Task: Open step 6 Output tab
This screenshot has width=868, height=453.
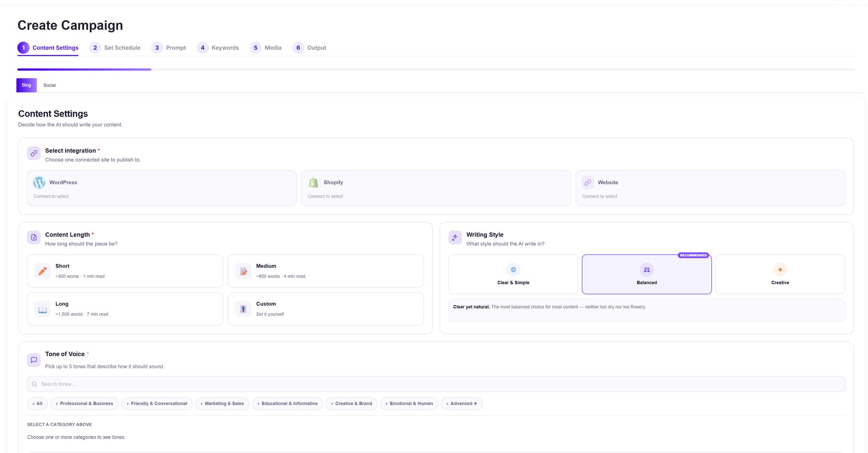Action: (309, 48)
